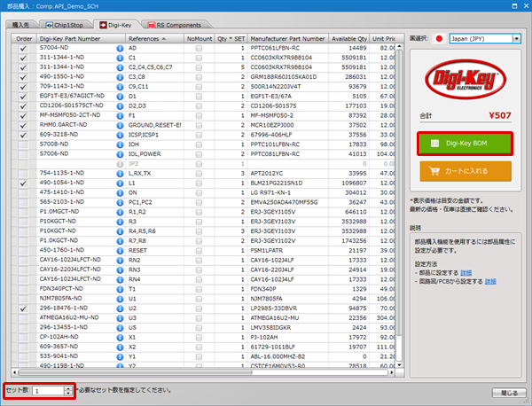
Task: Increase セット数 with the up spinner arrow
Action: coord(68,388)
